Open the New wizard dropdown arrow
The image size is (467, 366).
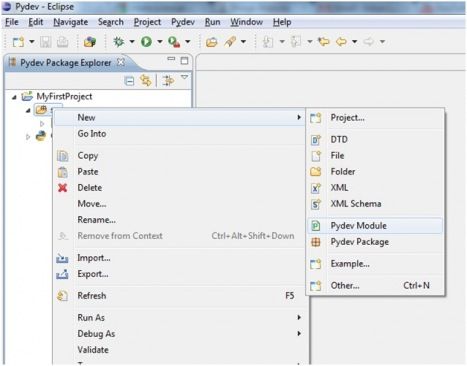coord(32,42)
